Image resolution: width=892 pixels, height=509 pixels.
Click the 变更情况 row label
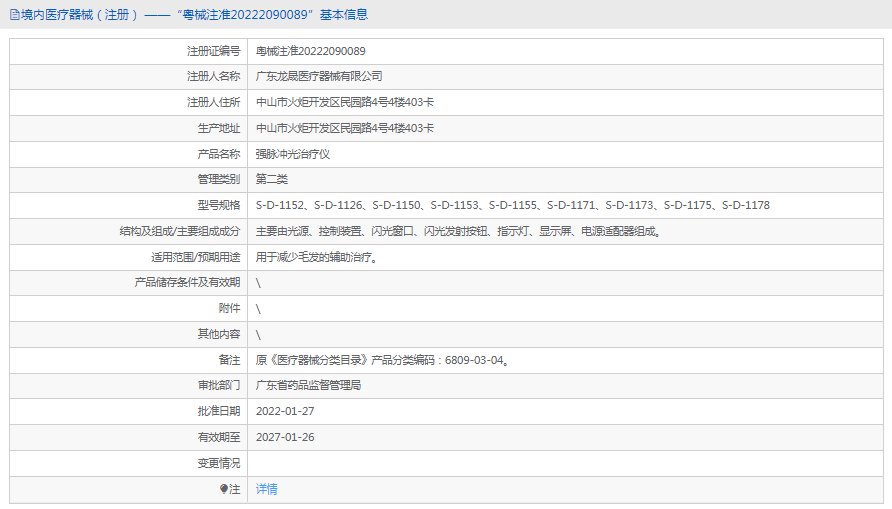pos(219,464)
